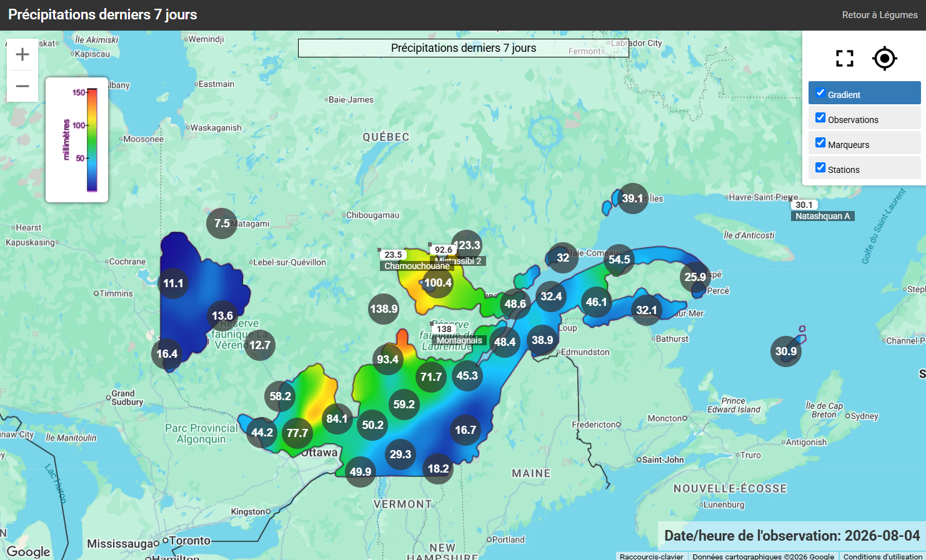The width and height of the screenshot is (926, 560).
Task: Select the 48.6 precipitation marker
Action: (x=515, y=304)
